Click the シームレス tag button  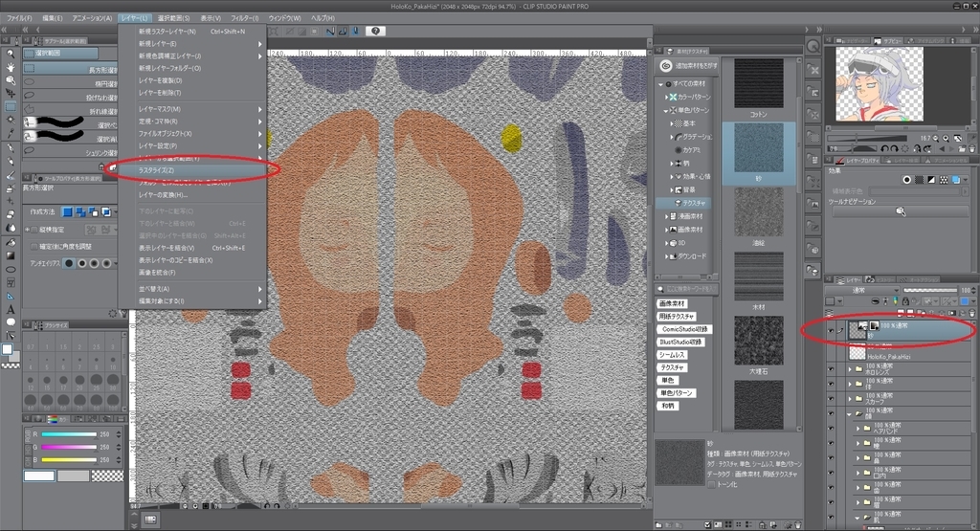coord(672,355)
